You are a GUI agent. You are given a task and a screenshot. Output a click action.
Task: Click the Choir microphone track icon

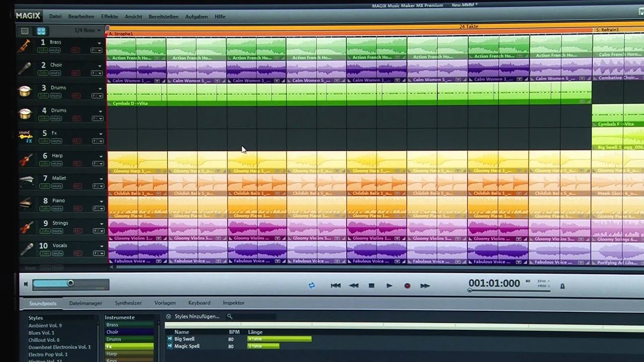pos(24,68)
